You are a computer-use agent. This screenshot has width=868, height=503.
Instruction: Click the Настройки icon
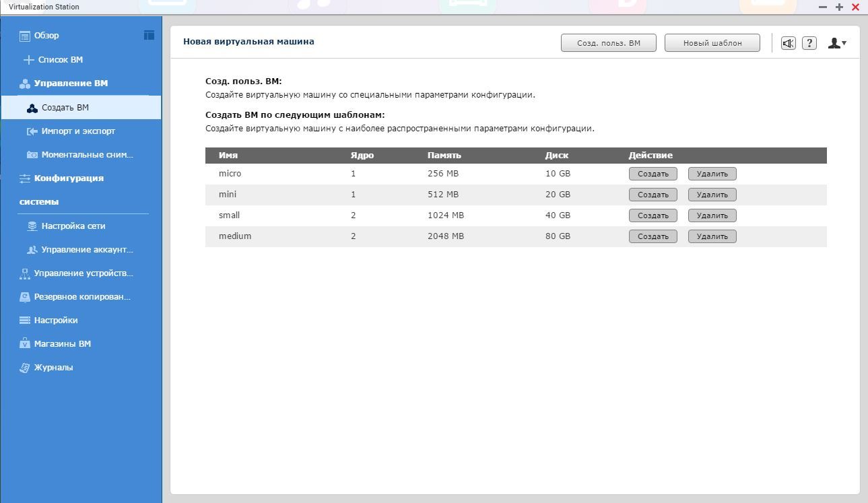click(x=25, y=321)
